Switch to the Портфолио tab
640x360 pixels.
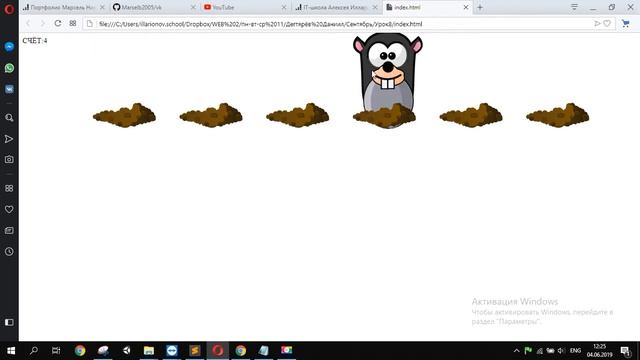pyautogui.click(x=64, y=7)
